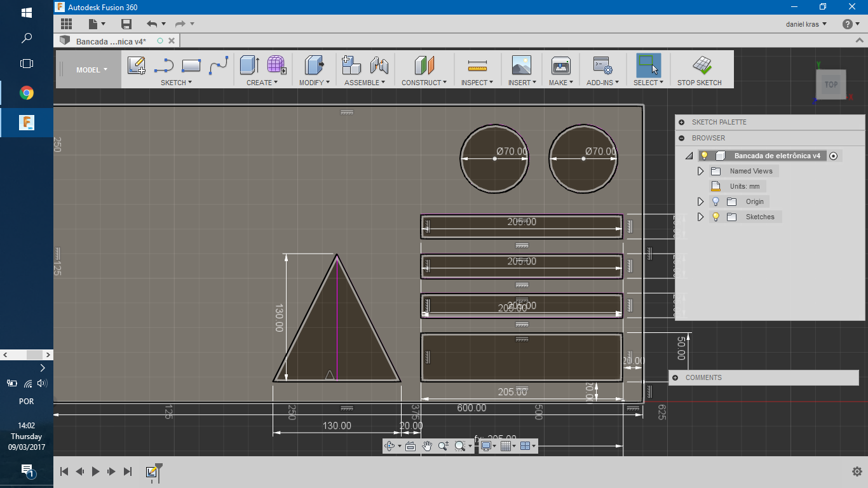Collapse the Bancada de eletrônica v4 root node
The width and height of the screenshot is (868, 488).
click(689, 156)
